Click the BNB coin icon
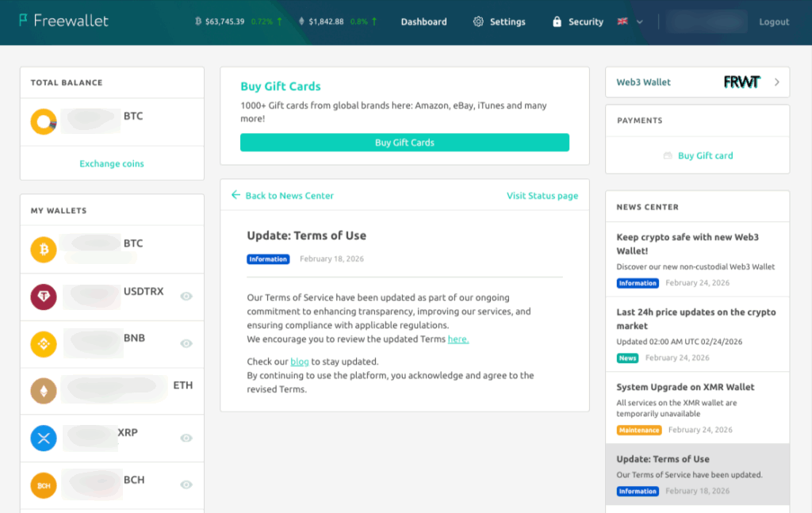Image resolution: width=812 pixels, height=513 pixels. (44, 344)
